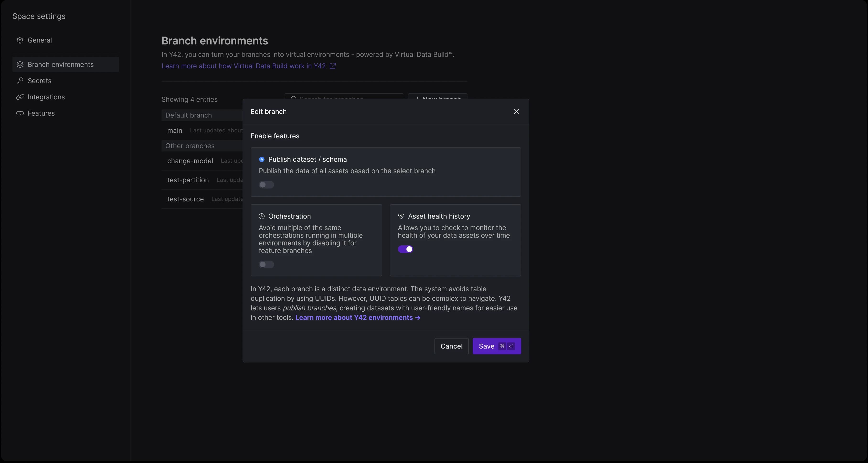Toggle the Orchestration feature switch

pyautogui.click(x=266, y=264)
